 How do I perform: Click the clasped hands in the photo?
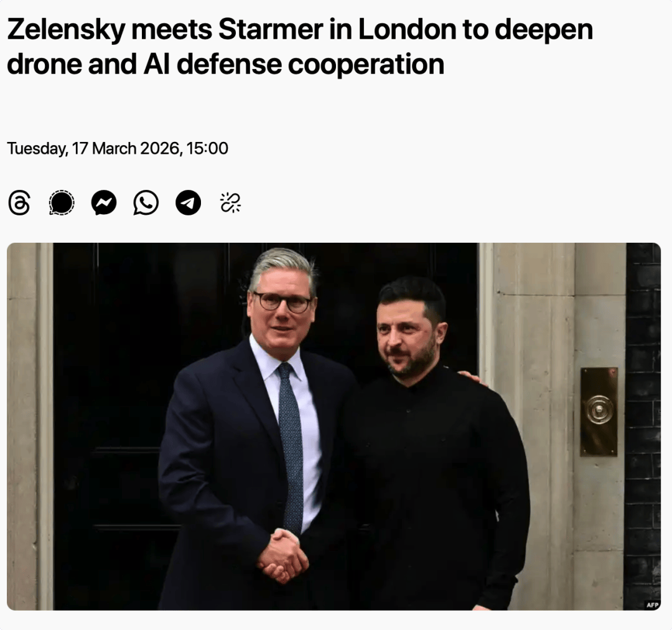coord(283,554)
